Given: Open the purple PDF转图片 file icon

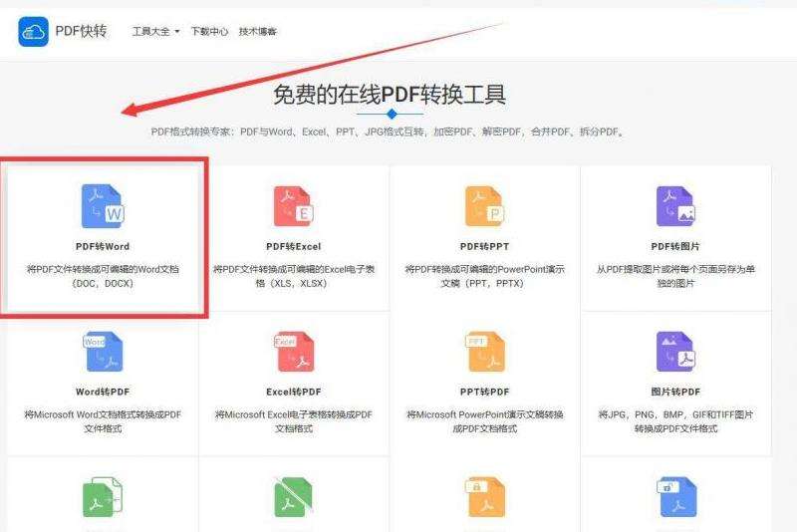Looking at the screenshot, I should 675,206.
